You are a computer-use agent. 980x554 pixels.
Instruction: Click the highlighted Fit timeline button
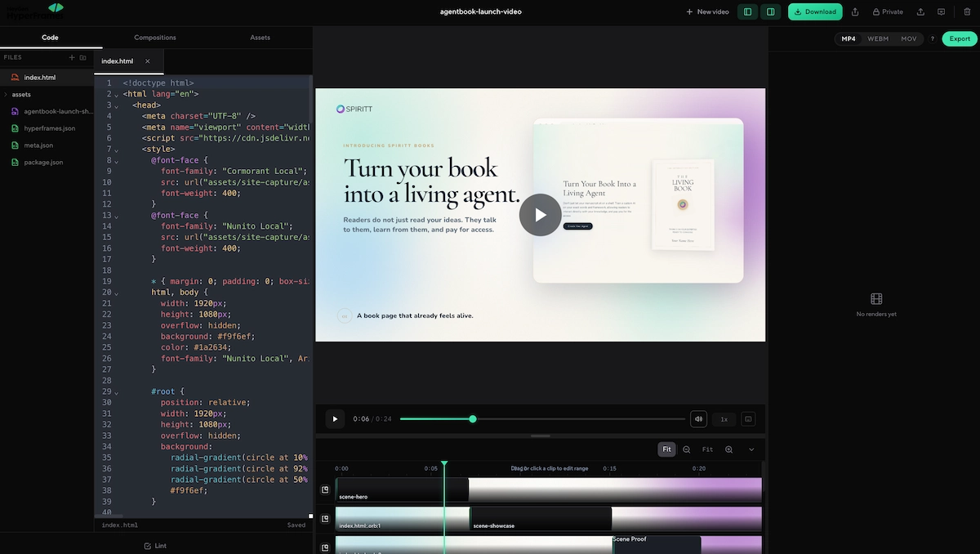click(667, 449)
